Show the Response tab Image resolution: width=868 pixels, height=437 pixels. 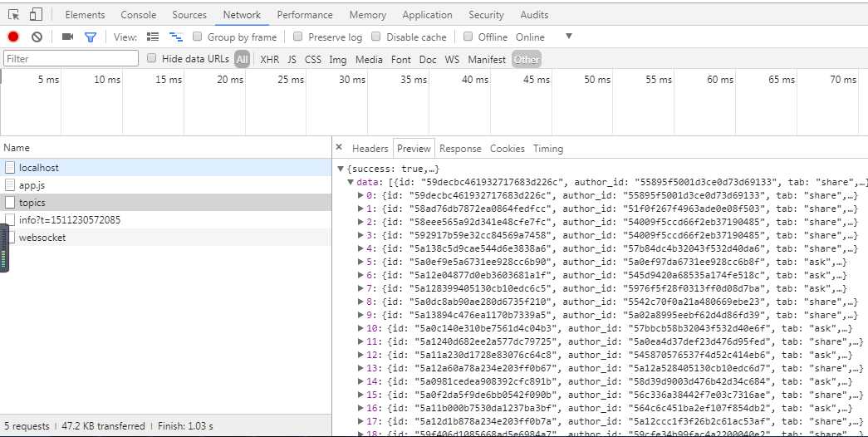[x=460, y=149]
